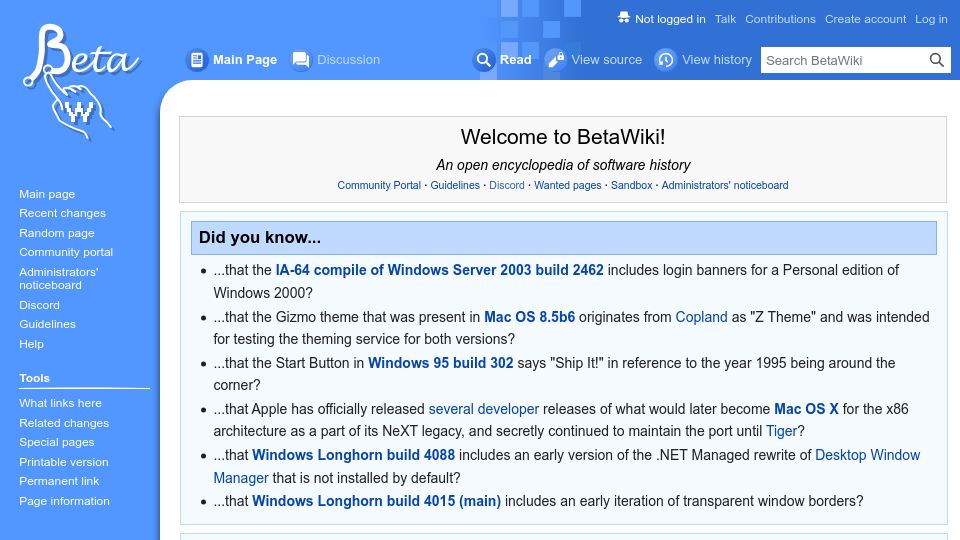Open the Tiger link
Viewport: 960px width, 540px height.
point(781,431)
